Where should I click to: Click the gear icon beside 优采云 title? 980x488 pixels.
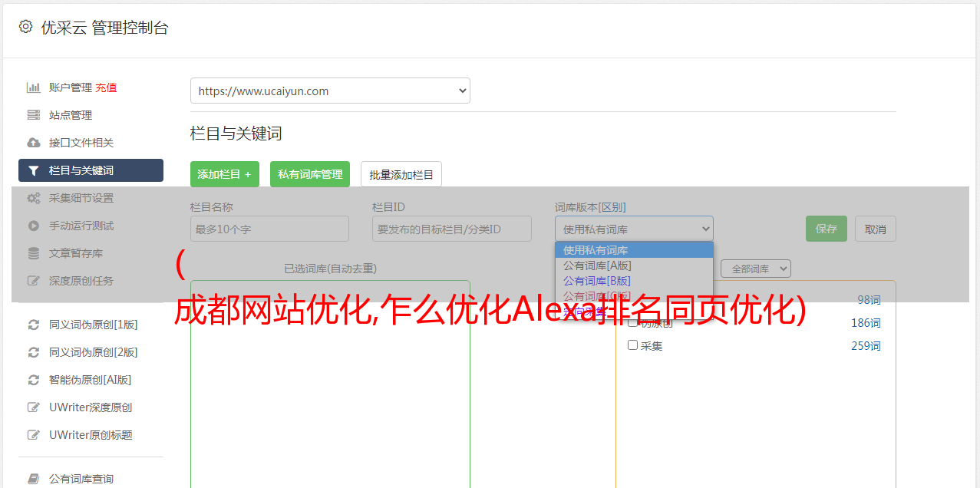pos(25,27)
